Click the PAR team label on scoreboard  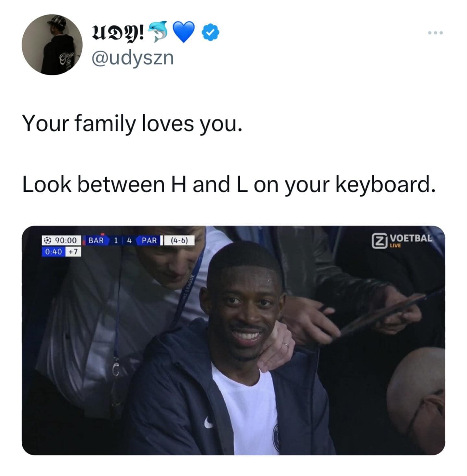click(149, 240)
